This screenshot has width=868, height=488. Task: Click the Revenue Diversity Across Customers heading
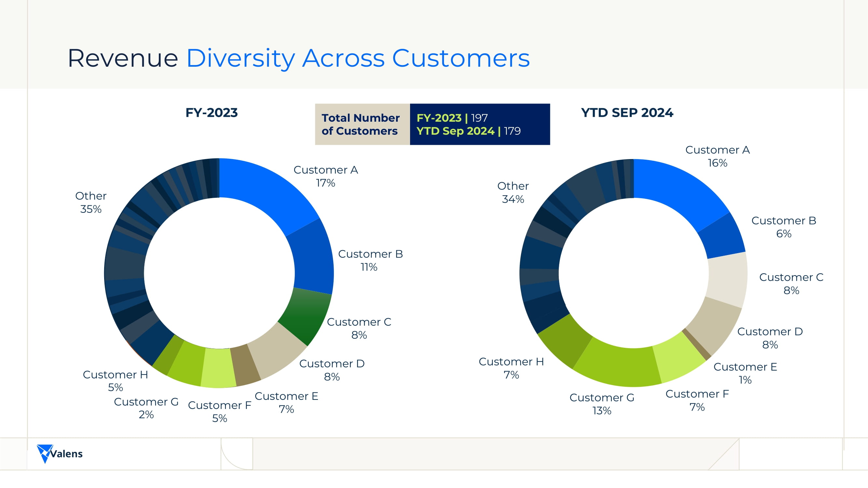pos(298,58)
